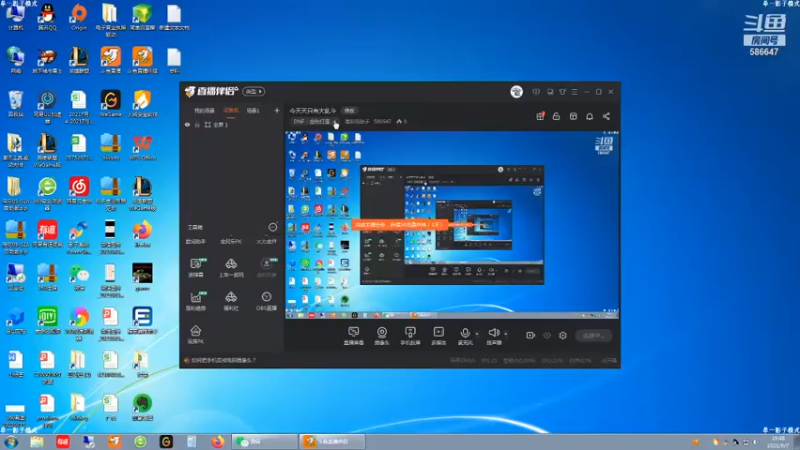The height and width of the screenshot is (450, 800).
Task: Expand the microphone options arrow
Action: [477, 334]
